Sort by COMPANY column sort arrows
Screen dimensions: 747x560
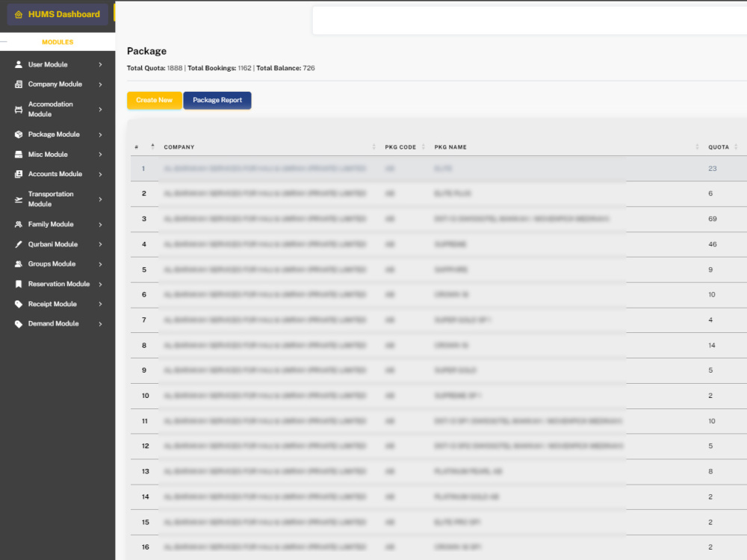pos(373,146)
